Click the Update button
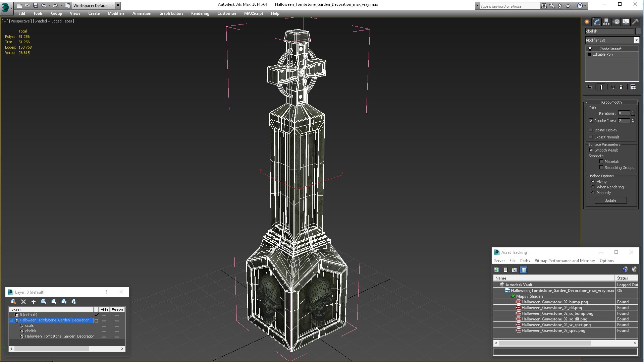 click(610, 200)
